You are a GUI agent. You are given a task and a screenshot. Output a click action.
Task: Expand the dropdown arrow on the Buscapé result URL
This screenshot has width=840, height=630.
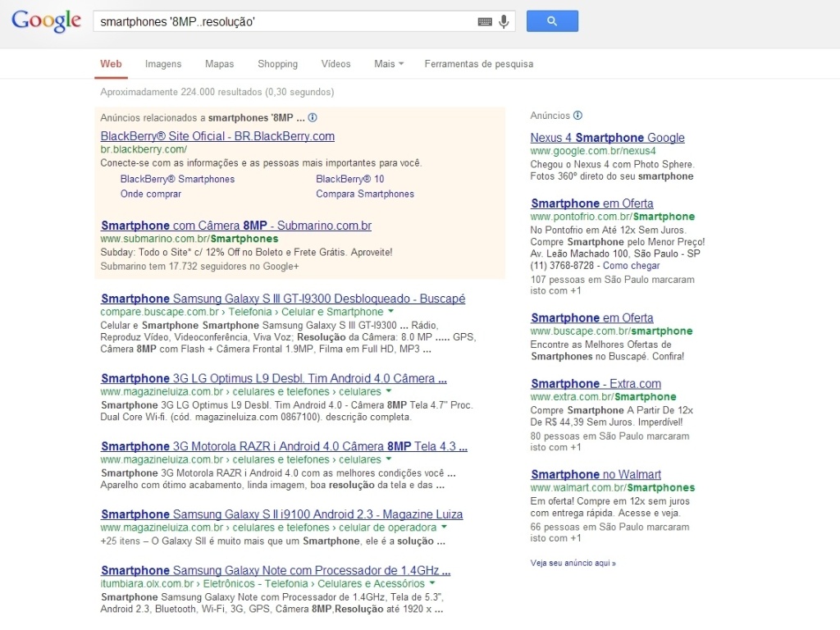390,313
